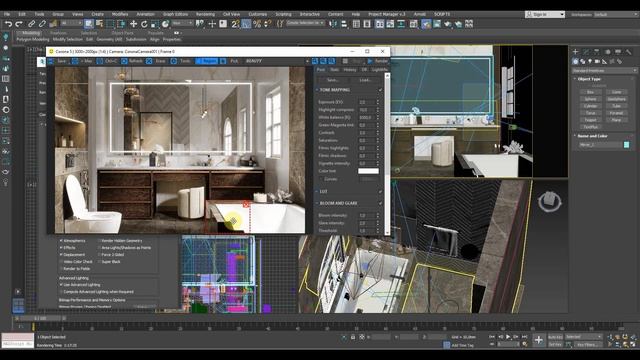
Task: Collapse the TONE MAPPING section
Action: click(x=317, y=90)
